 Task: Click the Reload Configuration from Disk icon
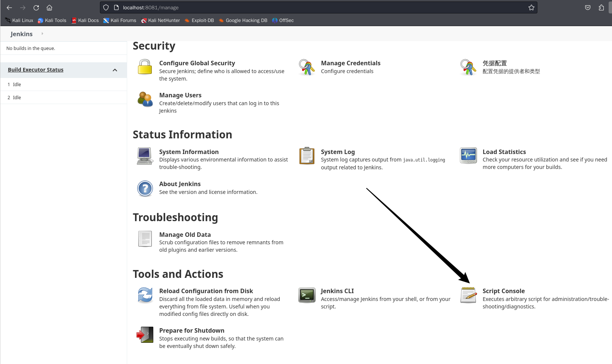click(145, 295)
